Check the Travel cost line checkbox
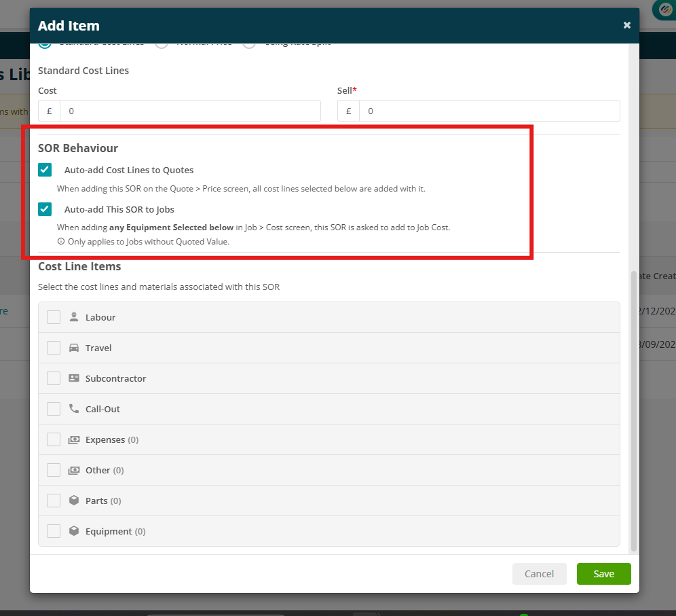Viewport: 676px width, 616px height. click(54, 348)
